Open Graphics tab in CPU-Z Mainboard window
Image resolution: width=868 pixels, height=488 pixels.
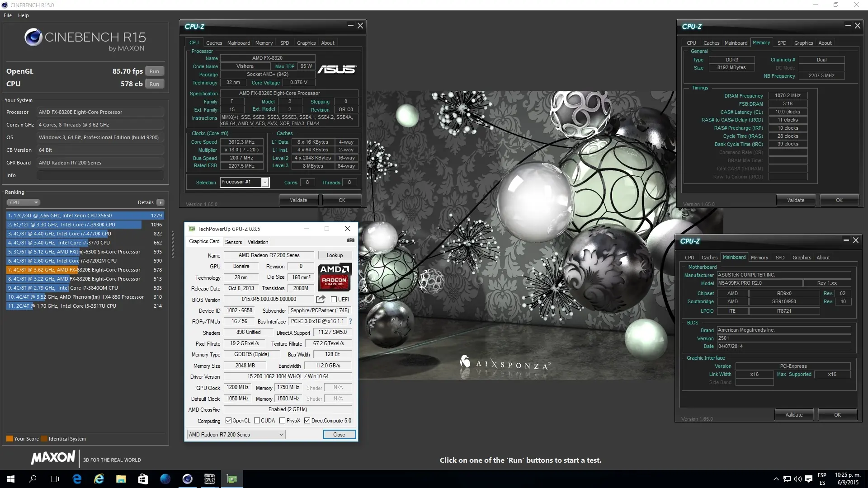click(x=802, y=258)
